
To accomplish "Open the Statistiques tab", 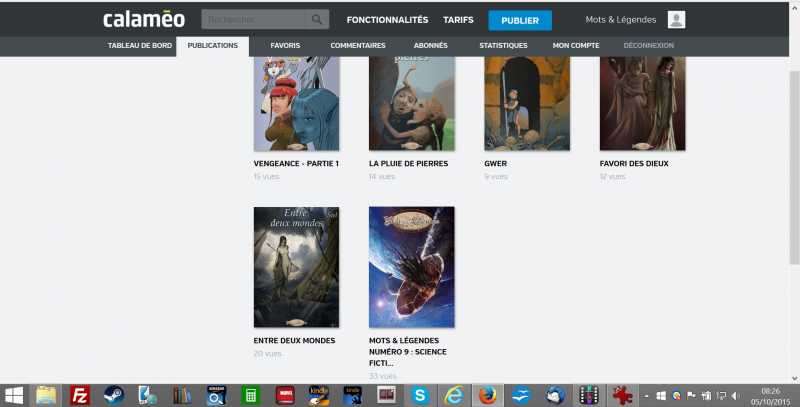I will click(x=503, y=46).
